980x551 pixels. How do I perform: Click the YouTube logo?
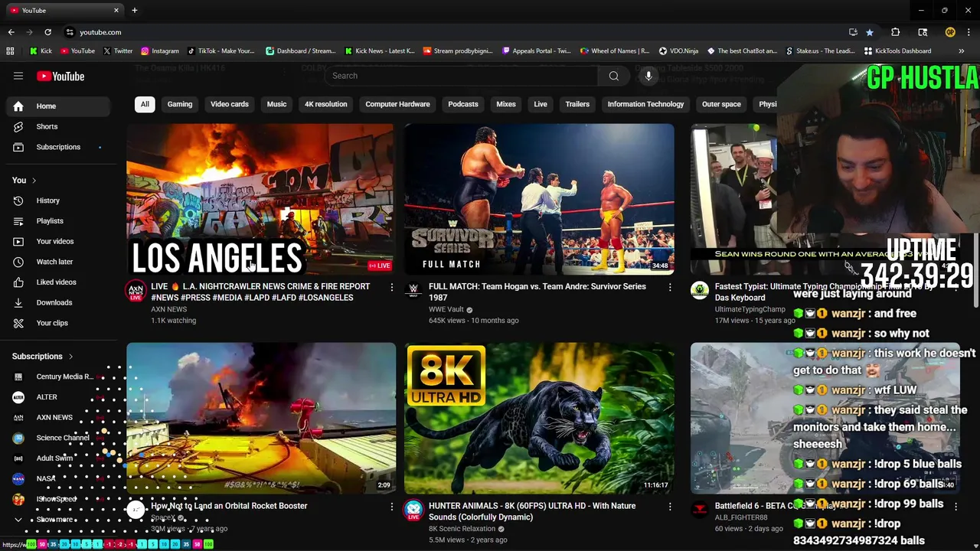(60, 76)
